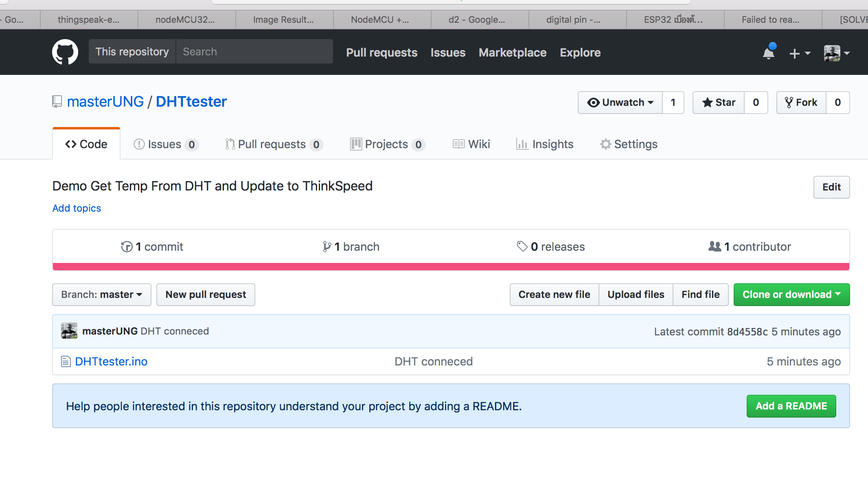Viewport: 868px width, 477px height.
Task: Click the commit history clock icon
Action: pos(127,247)
